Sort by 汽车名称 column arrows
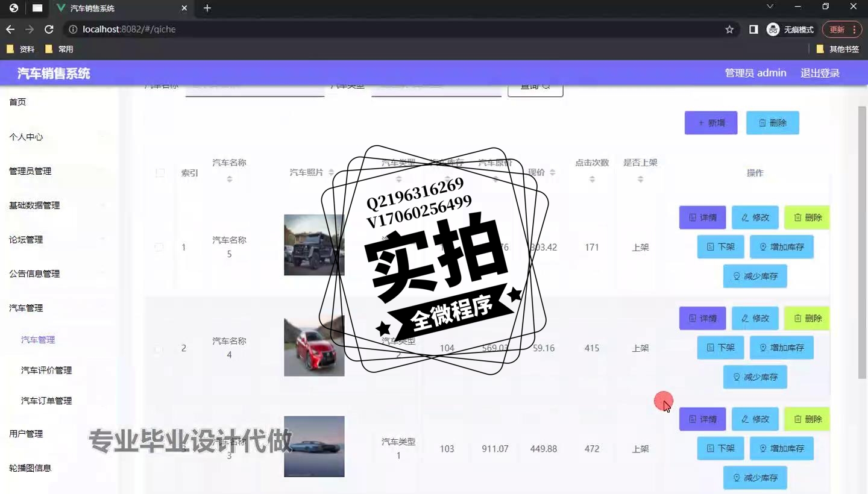The height and width of the screenshot is (494, 868). click(x=229, y=180)
